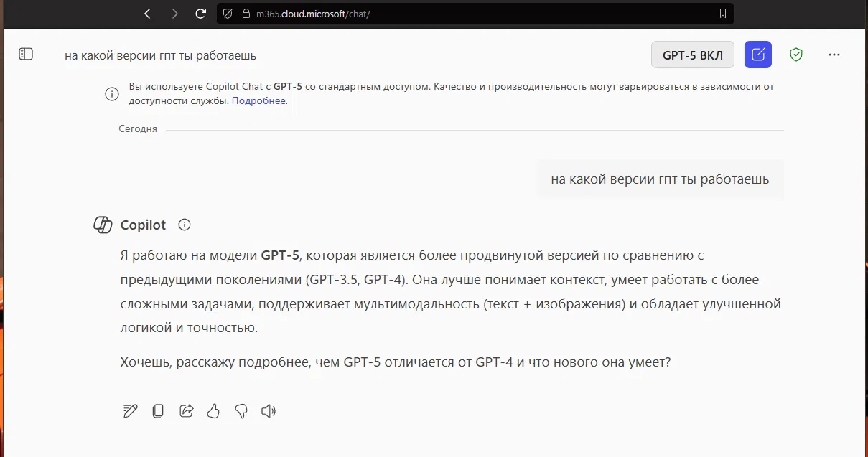Dislike the response with thumbs down

coord(241,411)
